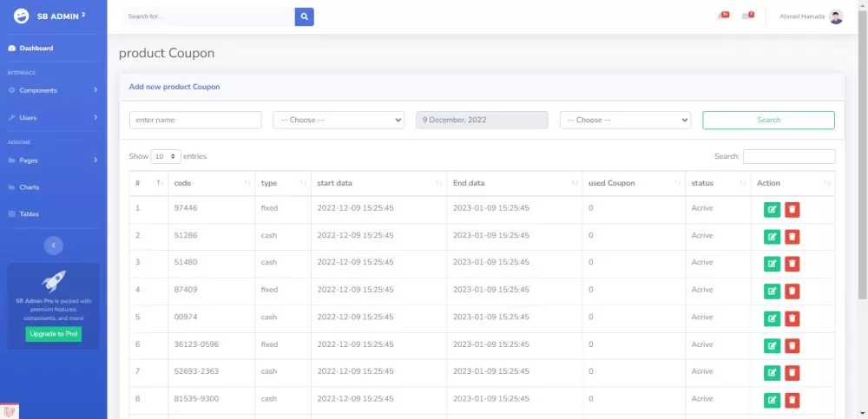Open the alerts bell notification icon

[x=723, y=16]
